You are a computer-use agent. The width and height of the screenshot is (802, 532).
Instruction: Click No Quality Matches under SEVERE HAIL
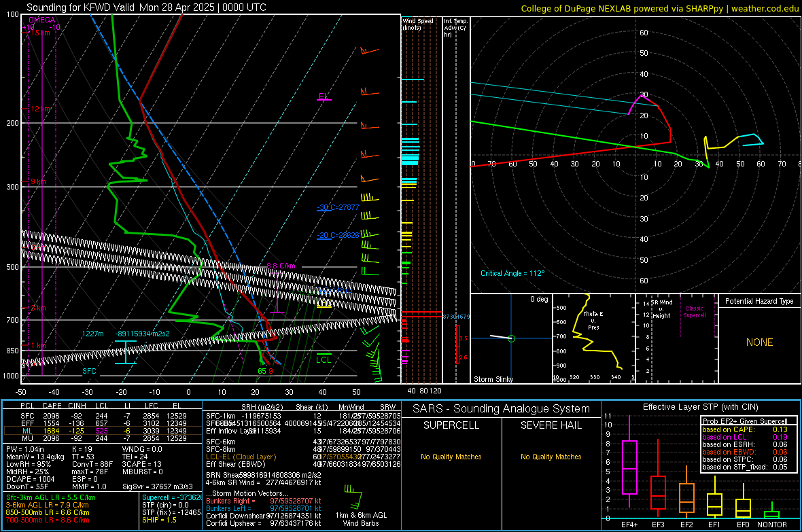click(551, 457)
